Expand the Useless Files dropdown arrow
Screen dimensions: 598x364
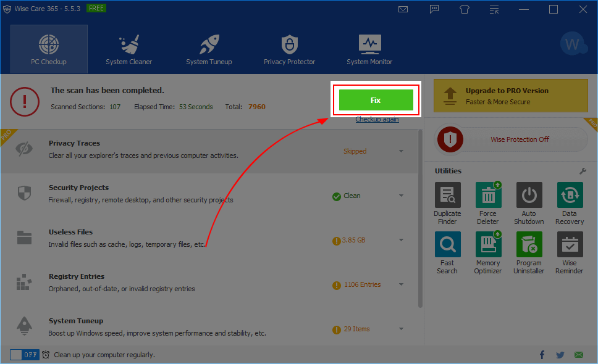point(401,240)
